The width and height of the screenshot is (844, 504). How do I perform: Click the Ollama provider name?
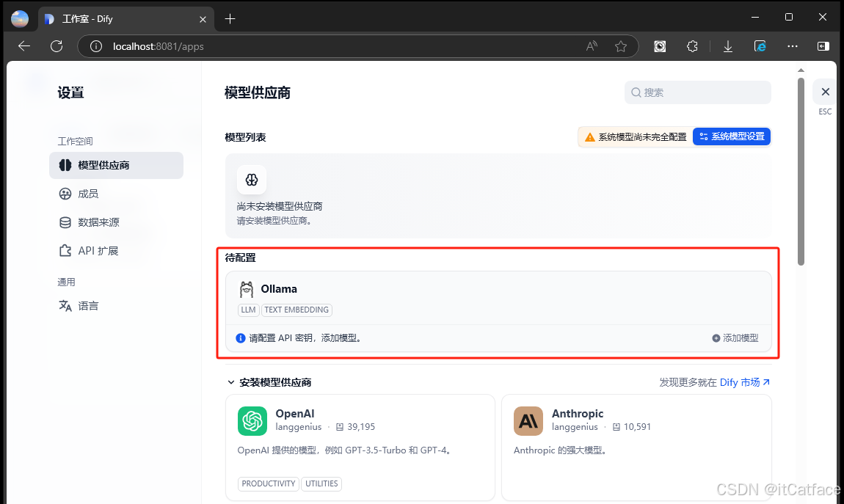point(279,289)
